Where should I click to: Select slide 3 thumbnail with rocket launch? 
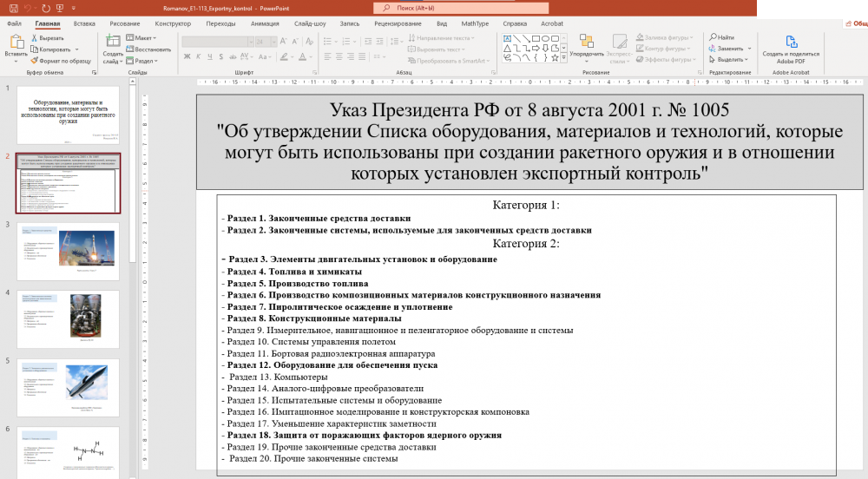click(x=69, y=251)
